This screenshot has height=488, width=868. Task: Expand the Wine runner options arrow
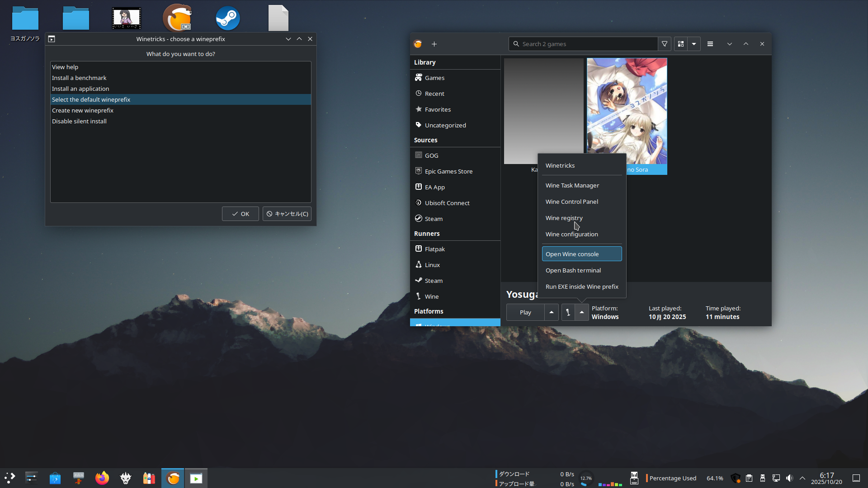click(582, 312)
